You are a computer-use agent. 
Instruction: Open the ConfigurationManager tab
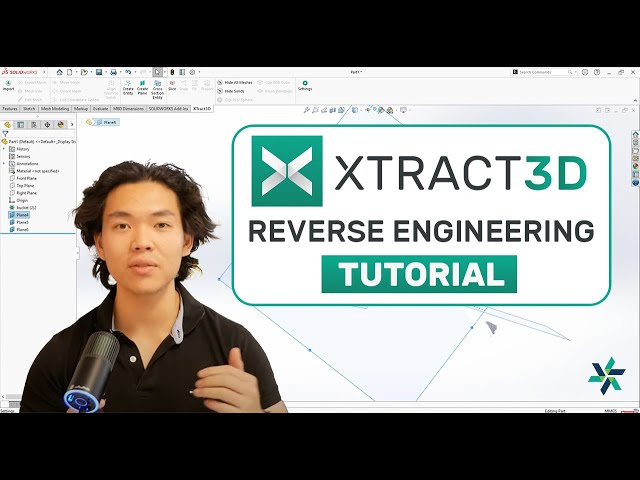[x=34, y=124]
